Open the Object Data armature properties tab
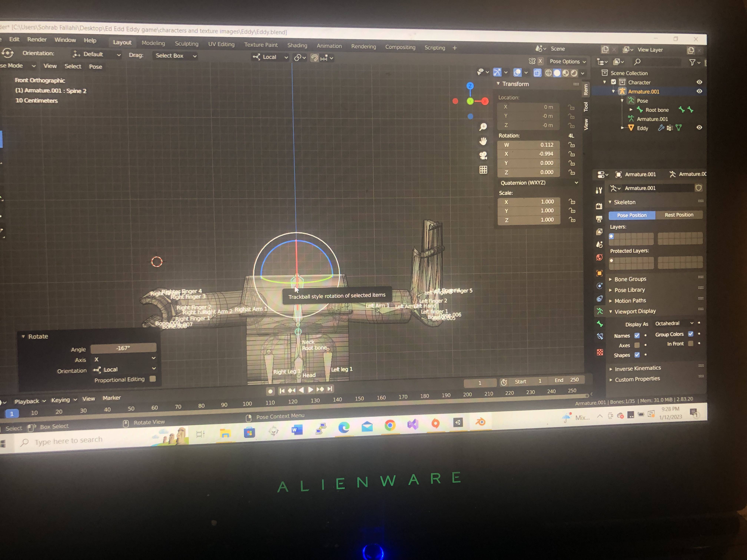 [600, 311]
